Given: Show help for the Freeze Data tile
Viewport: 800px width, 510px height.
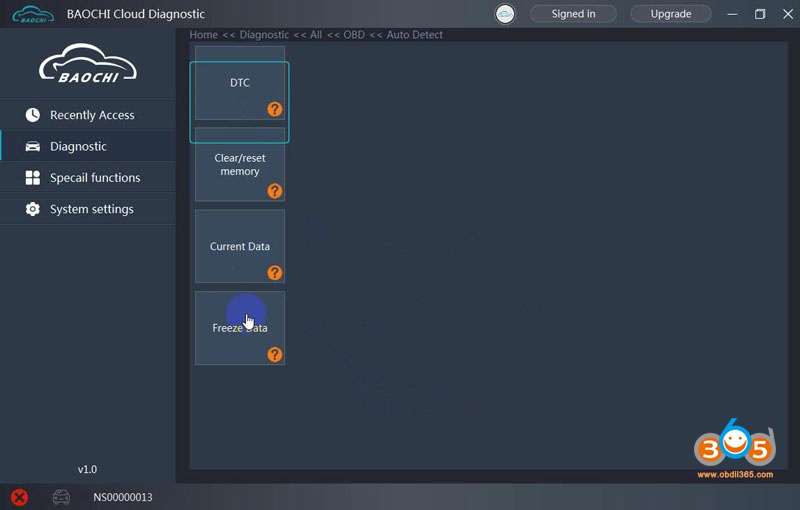Looking at the screenshot, I should 274,354.
